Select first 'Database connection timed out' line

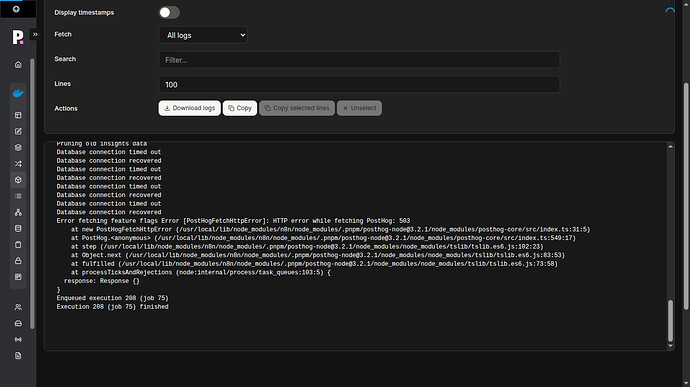pyautogui.click(x=109, y=152)
